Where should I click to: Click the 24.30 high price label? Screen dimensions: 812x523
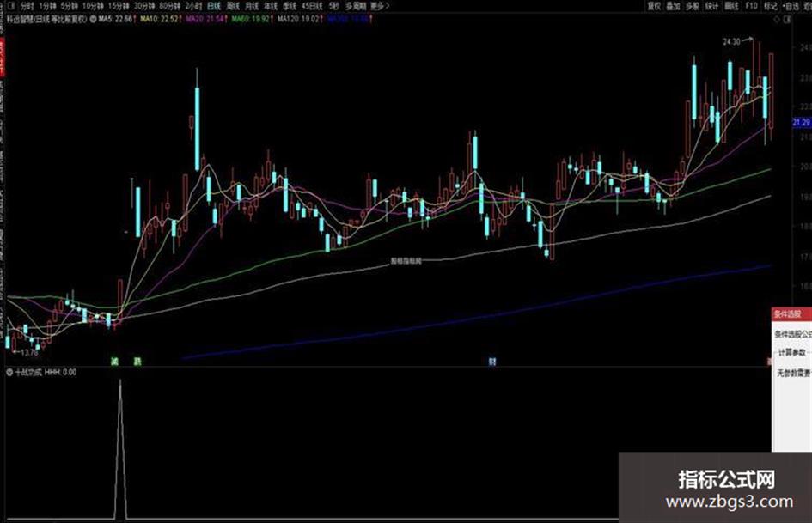click(731, 41)
